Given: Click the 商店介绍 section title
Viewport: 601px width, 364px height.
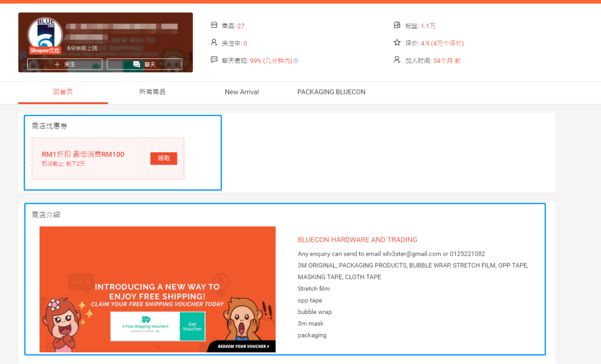Looking at the screenshot, I should pyautogui.click(x=46, y=215).
